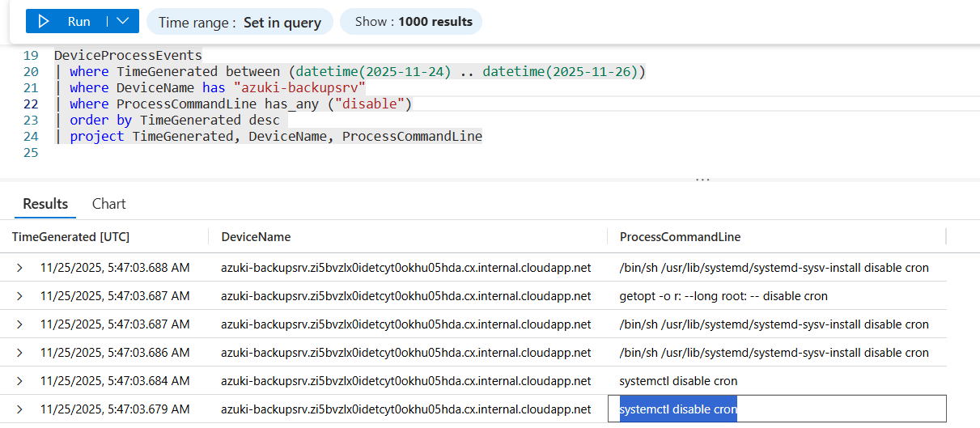Image resolution: width=980 pixels, height=428 pixels.
Task: Open the Time range selector
Action: 240,22
